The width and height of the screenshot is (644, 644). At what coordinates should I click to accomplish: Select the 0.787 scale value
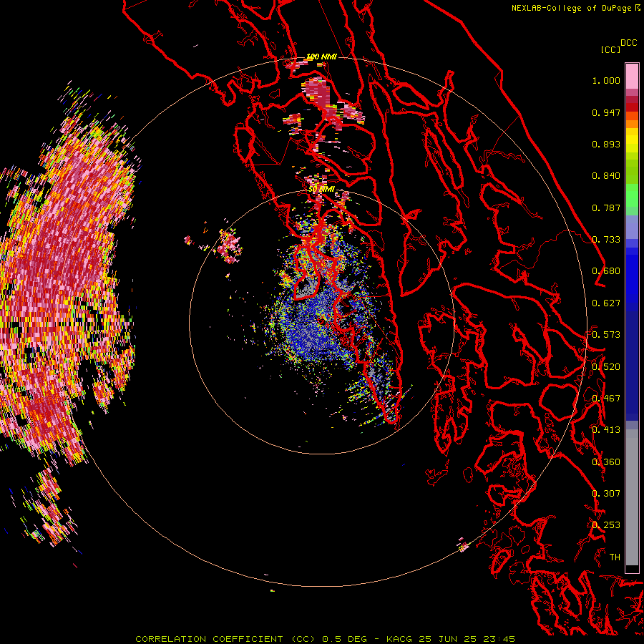click(x=606, y=208)
